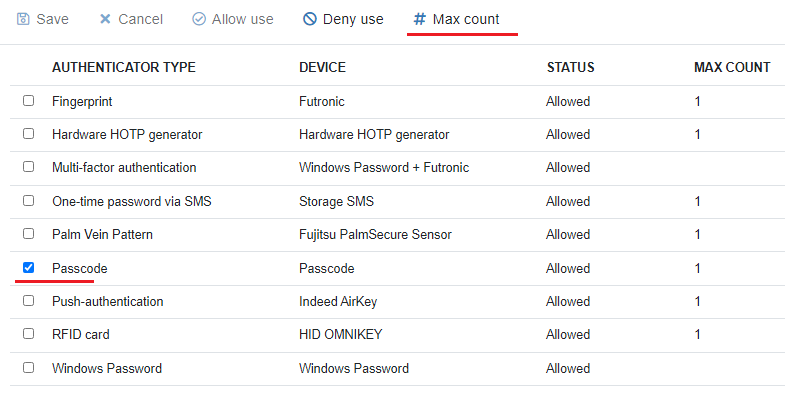Tick the Fingerprint row checkbox
This screenshot has height=404, width=785.
click(28, 101)
